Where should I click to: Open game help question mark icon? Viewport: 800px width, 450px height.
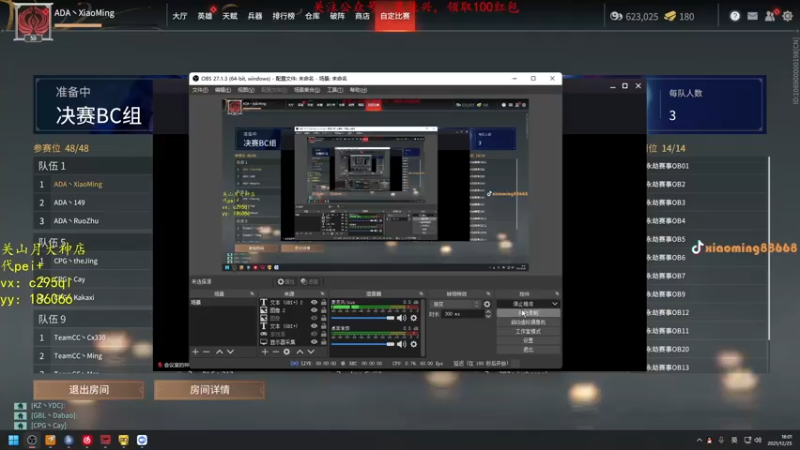(735, 16)
